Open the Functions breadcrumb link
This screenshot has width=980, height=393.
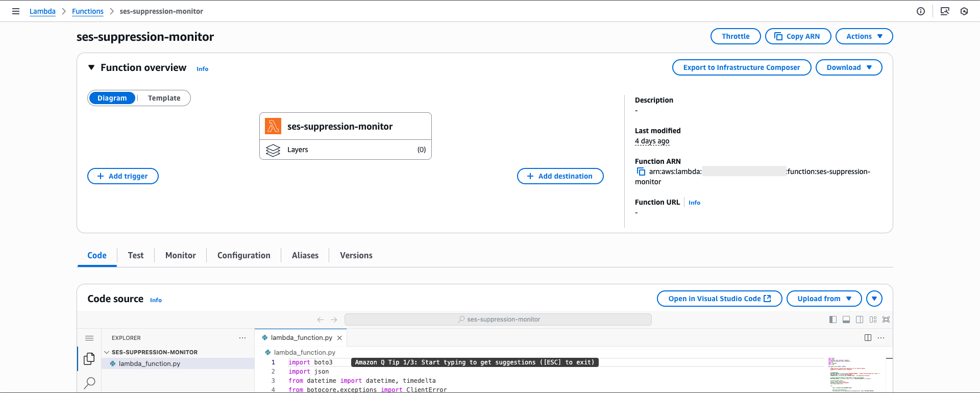tap(88, 11)
